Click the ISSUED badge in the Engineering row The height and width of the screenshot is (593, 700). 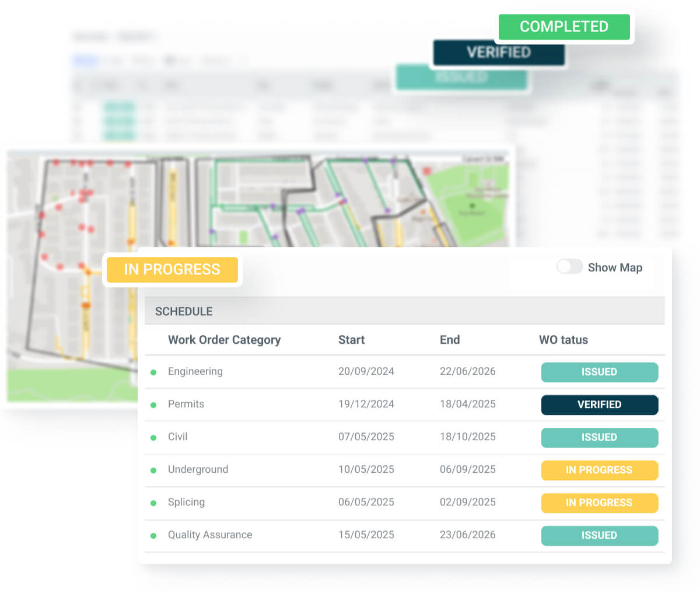tap(600, 372)
